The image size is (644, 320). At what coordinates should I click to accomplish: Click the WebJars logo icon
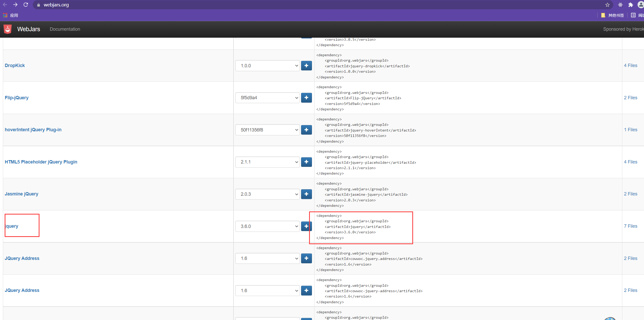8,29
